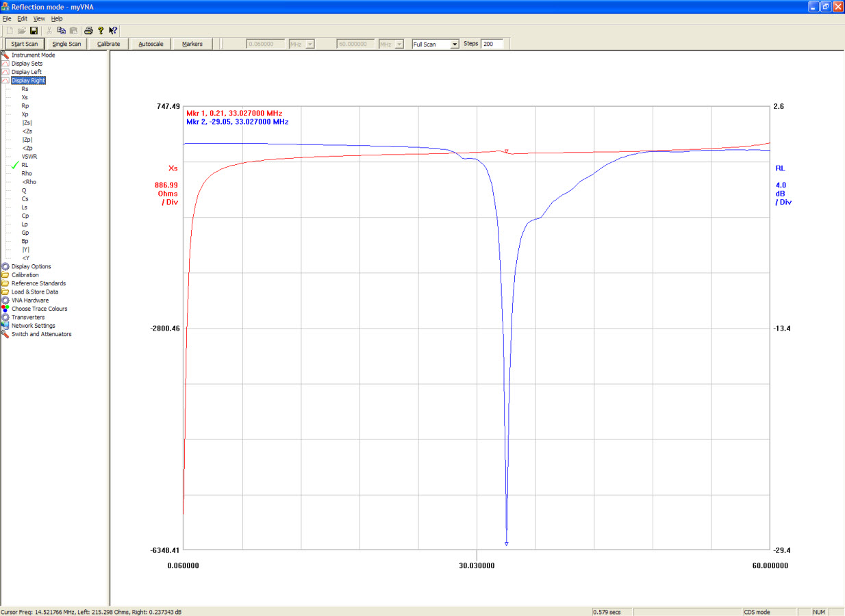This screenshot has height=616, width=845.
Task: Select the <Zp trace item
Action: click(x=27, y=148)
